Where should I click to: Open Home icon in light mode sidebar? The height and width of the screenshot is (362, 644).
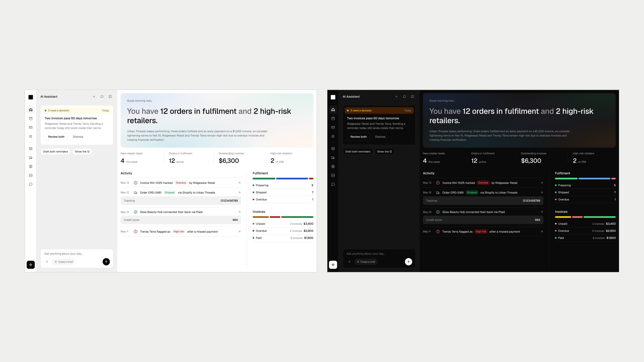31,110
